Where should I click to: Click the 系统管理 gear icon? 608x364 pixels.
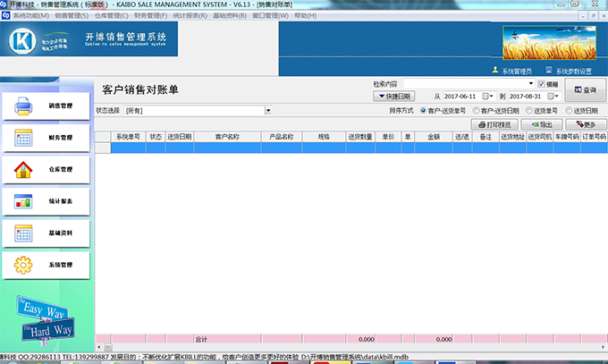coord(24,265)
